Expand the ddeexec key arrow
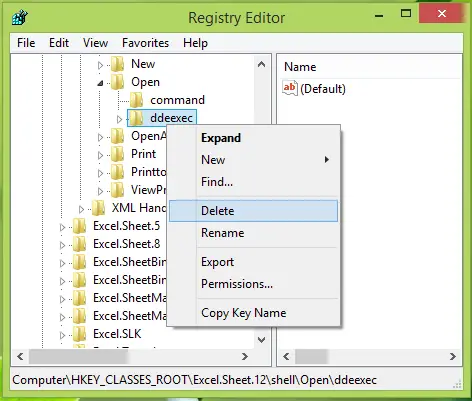The width and height of the screenshot is (472, 401). point(119,119)
